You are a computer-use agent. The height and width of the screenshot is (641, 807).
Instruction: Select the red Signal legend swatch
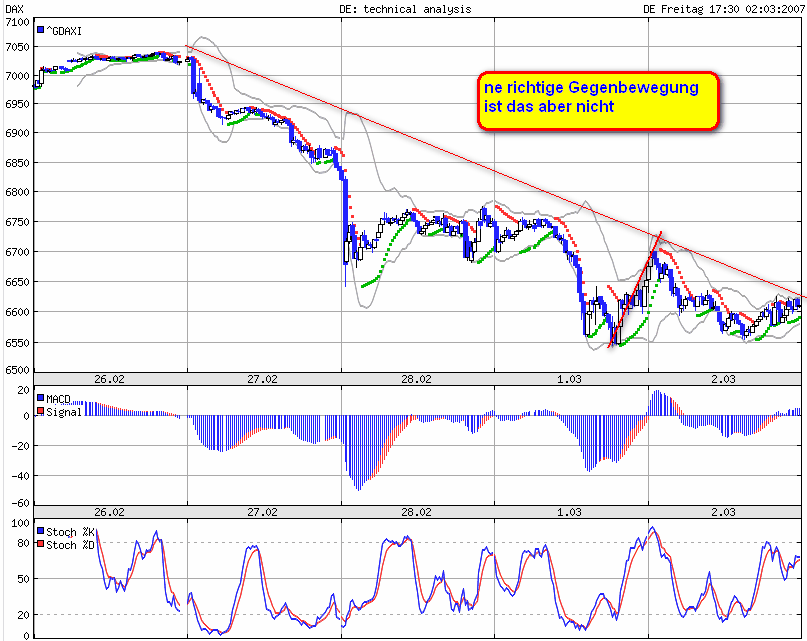coord(41,411)
